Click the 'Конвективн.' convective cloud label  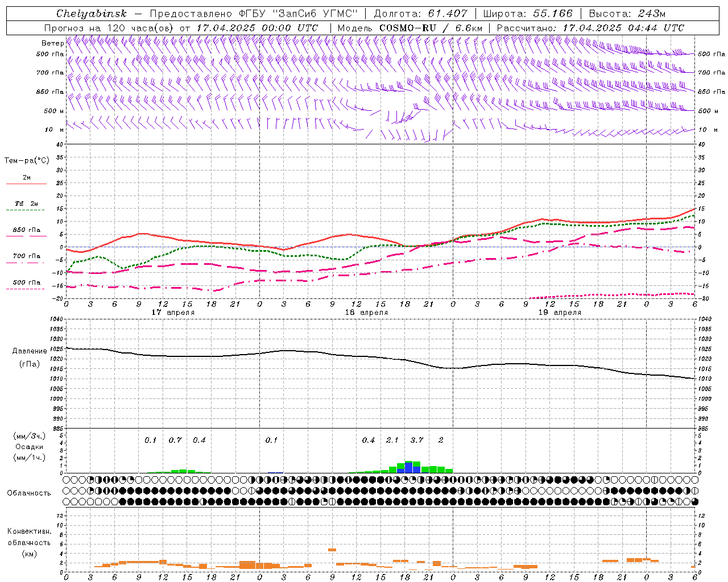pos(30,531)
